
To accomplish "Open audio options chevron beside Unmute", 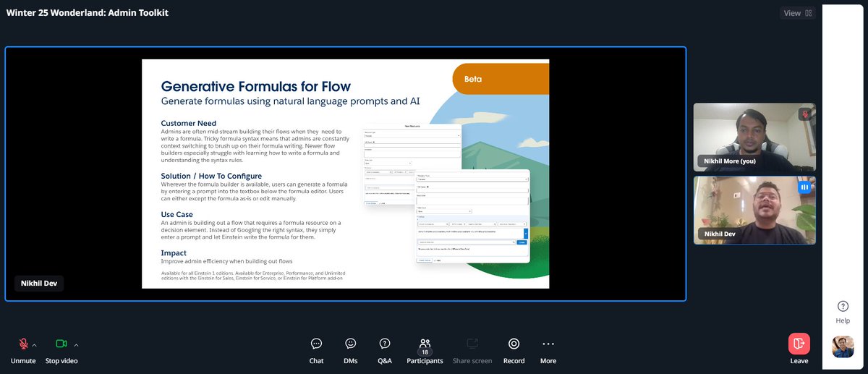I will [x=35, y=345].
